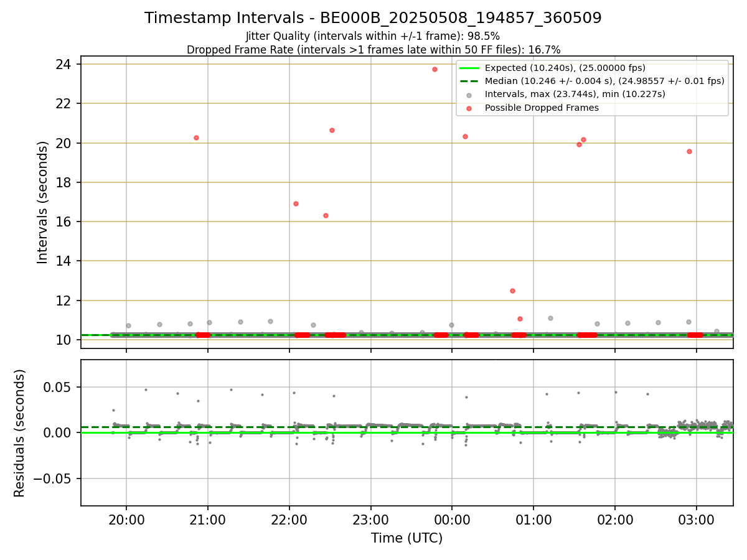Click the '0.00' tick label on the residuals axis
Screen dimensions: 747x560
coord(59,433)
